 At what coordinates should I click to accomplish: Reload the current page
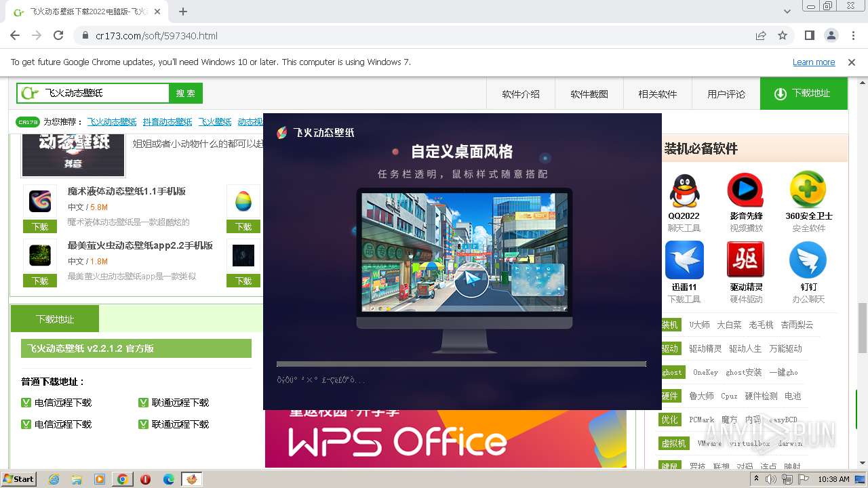58,35
